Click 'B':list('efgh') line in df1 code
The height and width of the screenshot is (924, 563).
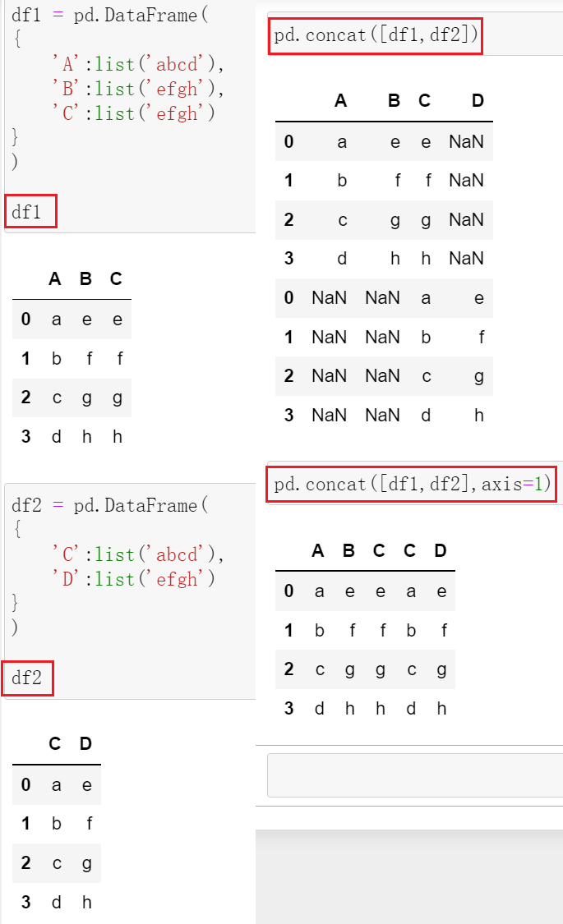pos(138,89)
